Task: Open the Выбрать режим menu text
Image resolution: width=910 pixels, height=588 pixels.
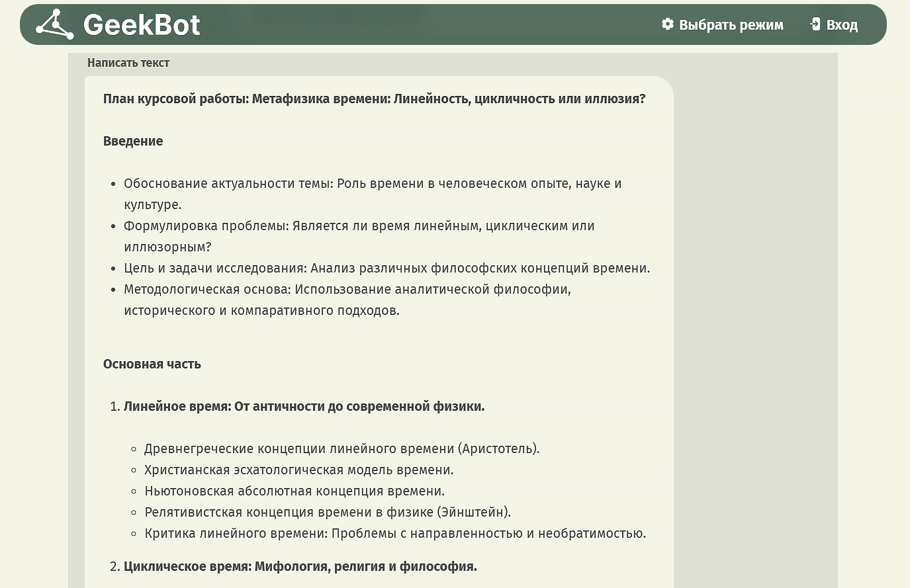Action: [x=731, y=25]
